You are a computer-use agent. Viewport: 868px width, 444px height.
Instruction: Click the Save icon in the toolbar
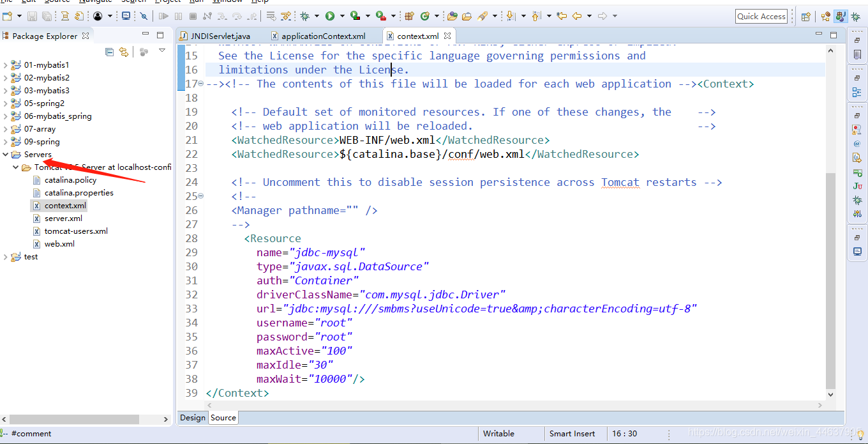33,16
